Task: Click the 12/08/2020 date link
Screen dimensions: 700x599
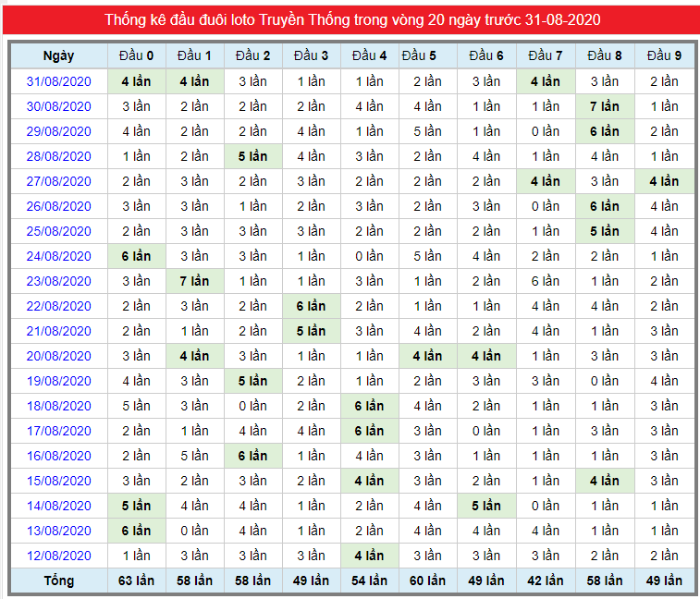Action: (58, 556)
